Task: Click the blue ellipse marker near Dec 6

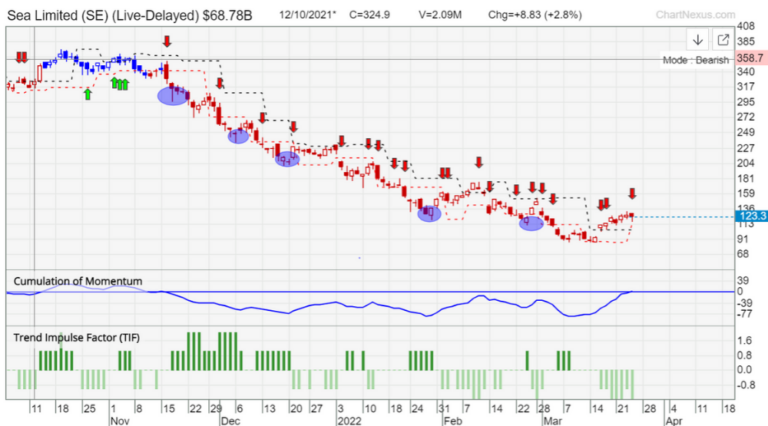Action: tap(238, 137)
